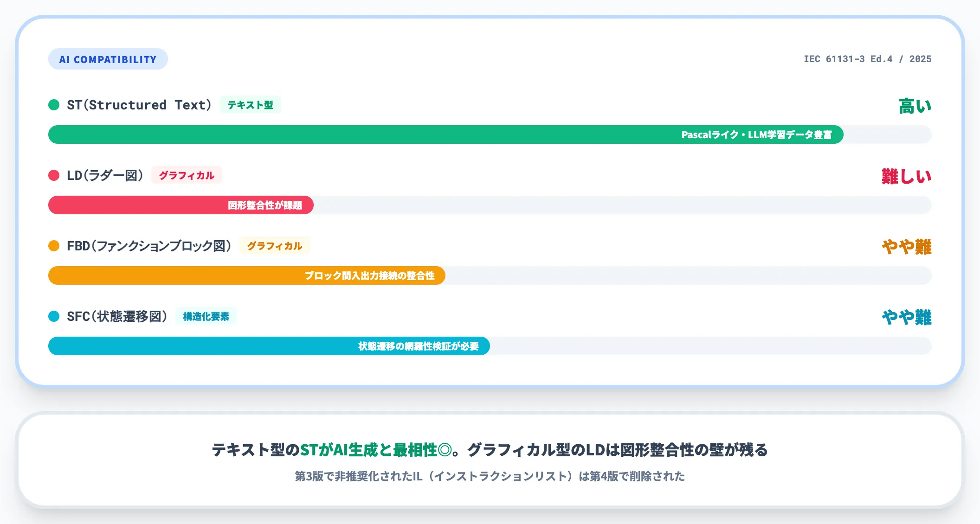Click the cyan SFC progress bar
Screen dimensions: 980x524
click(x=269, y=346)
